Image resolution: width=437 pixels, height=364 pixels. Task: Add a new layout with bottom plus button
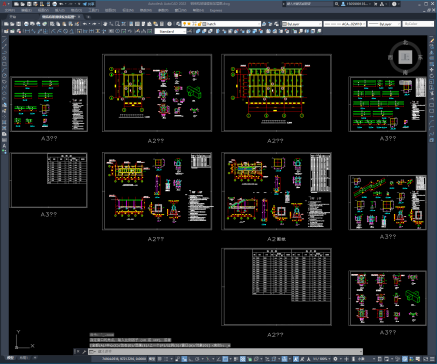point(35,358)
